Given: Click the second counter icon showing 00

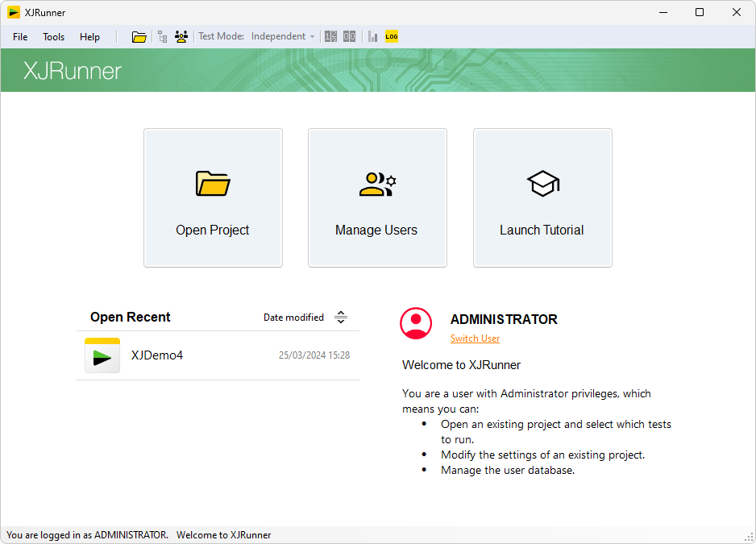Looking at the screenshot, I should [x=349, y=36].
